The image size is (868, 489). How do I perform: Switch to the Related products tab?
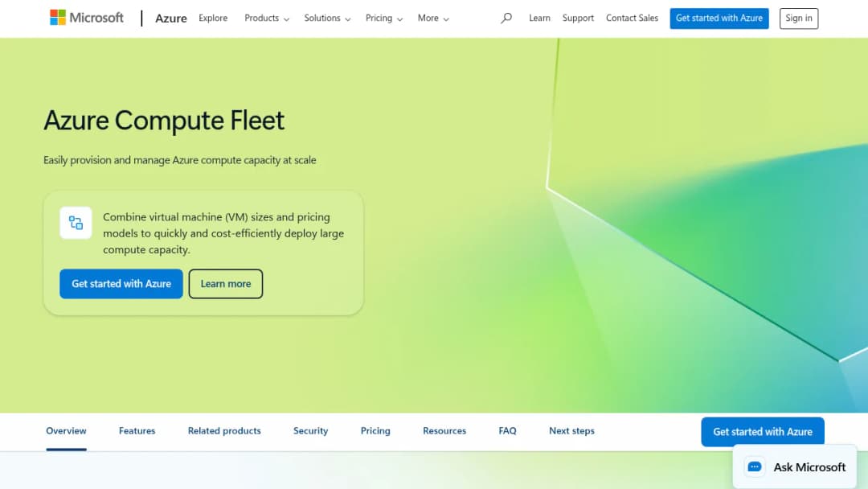(224, 431)
